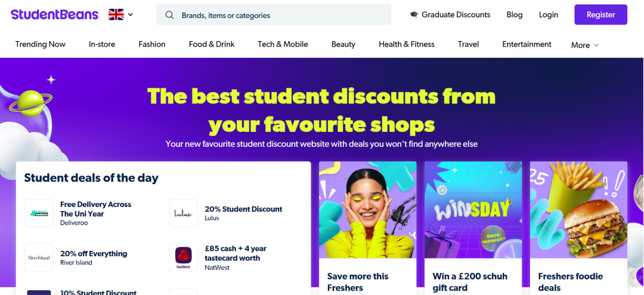Click the search magnifier icon
Viewport: 644px width, 295px height.
[x=169, y=15]
